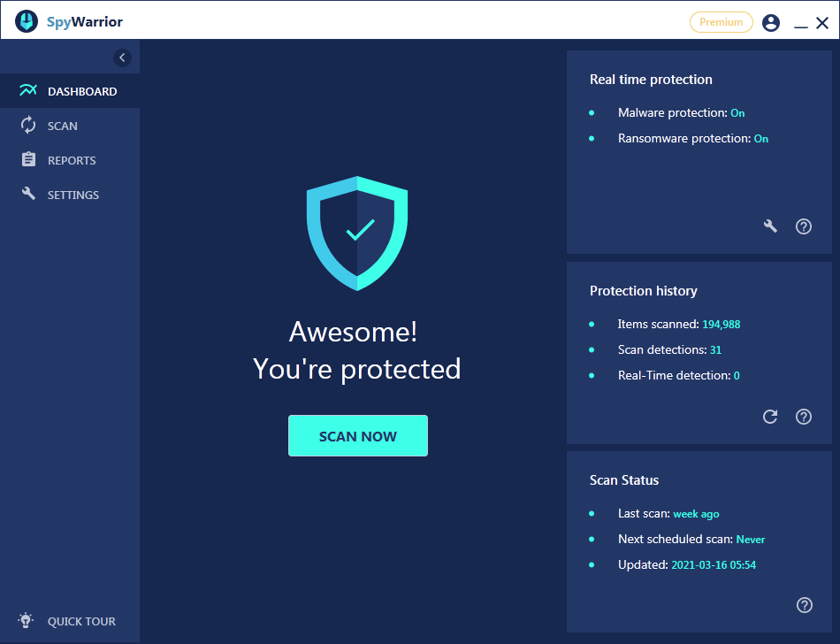Click the Scan circular-arrows icon in sidebar
Image resolution: width=840 pixels, height=644 pixels.
[27, 125]
